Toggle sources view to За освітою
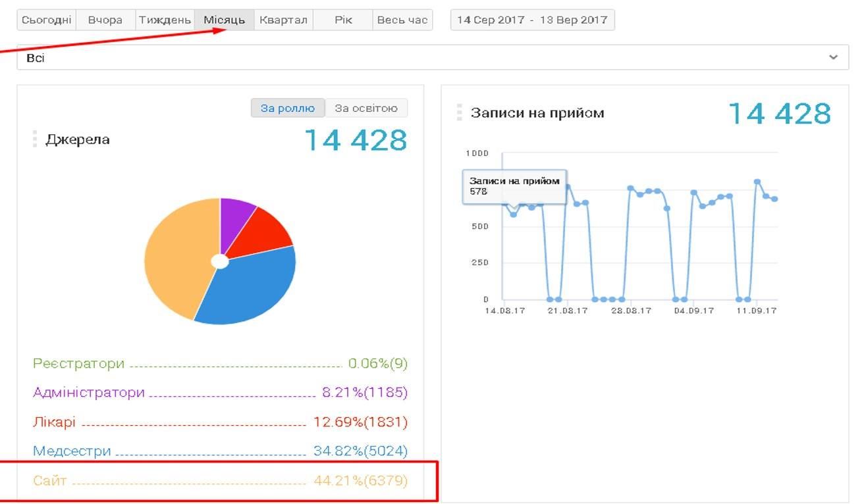Screen dimensions: 866x504 [366, 108]
